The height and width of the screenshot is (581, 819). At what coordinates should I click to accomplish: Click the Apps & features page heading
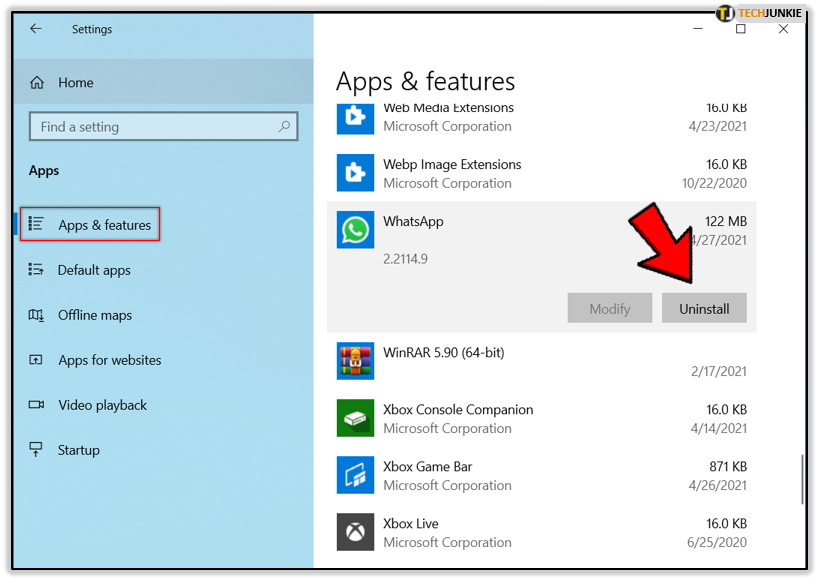(x=425, y=82)
